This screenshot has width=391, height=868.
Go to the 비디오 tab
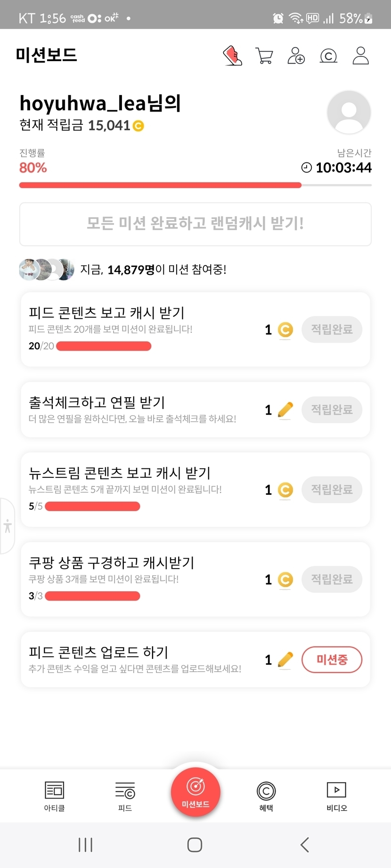(337, 796)
